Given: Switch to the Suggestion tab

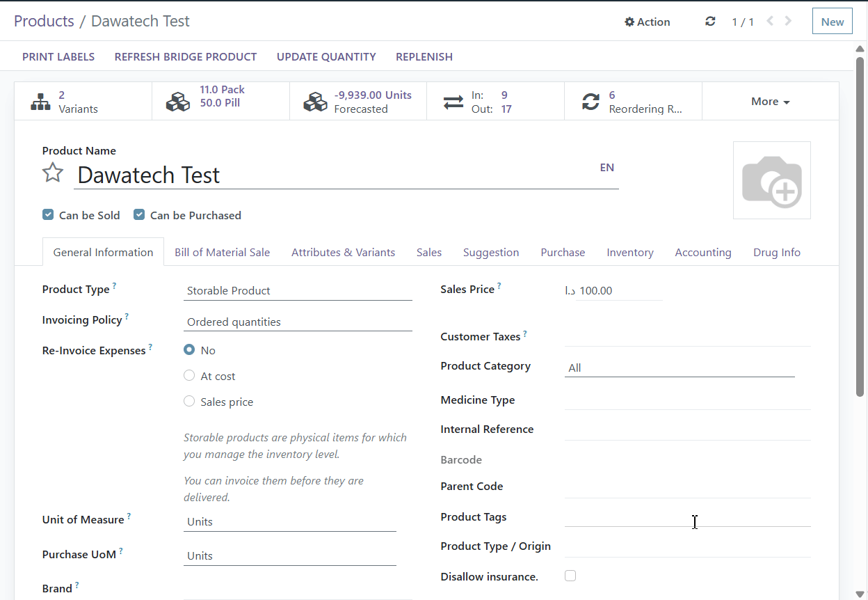Looking at the screenshot, I should 491,252.
